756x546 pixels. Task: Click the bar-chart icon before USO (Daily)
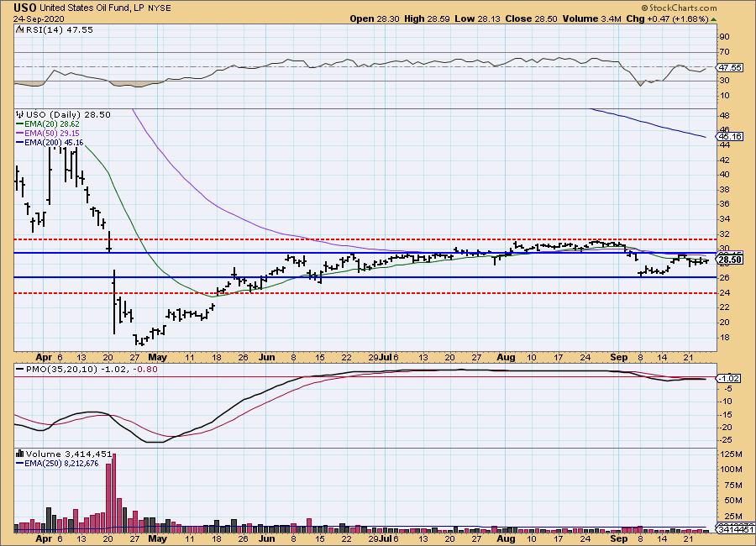20,115
